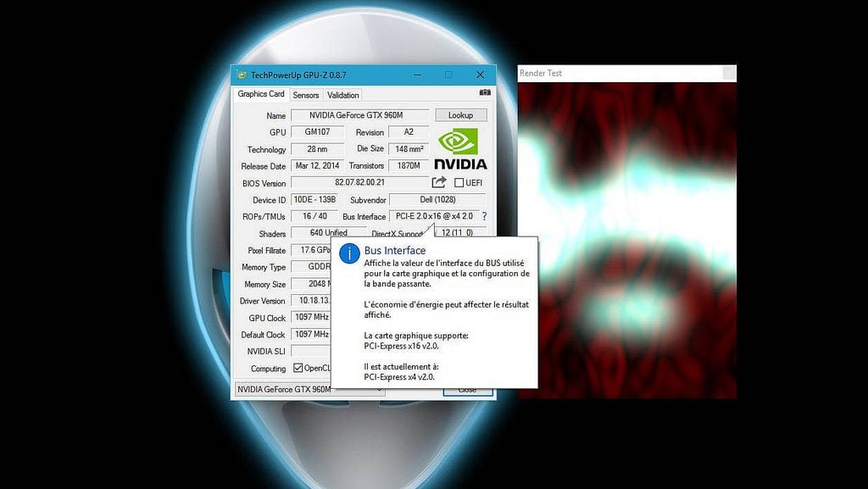Screen dimensions: 868x489
Task: Open the GPU selector dropdown at the bottom
Action: [x=309, y=390]
